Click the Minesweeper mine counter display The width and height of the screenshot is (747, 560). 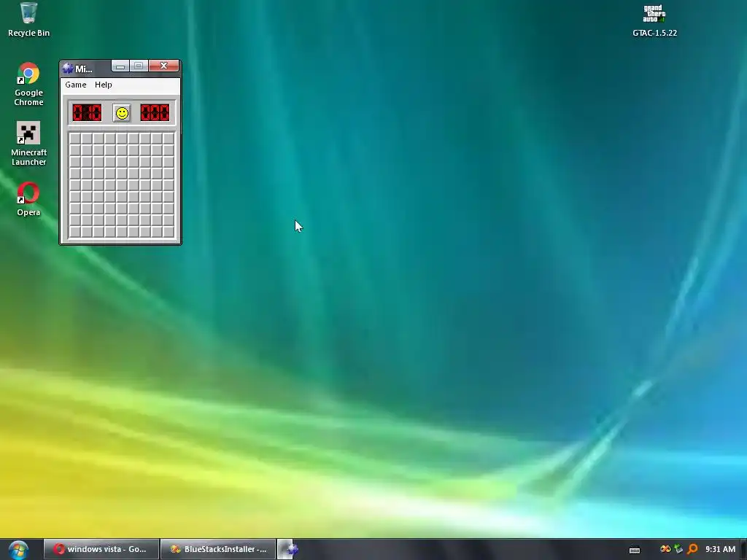pyautogui.click(x=87, y=113)
